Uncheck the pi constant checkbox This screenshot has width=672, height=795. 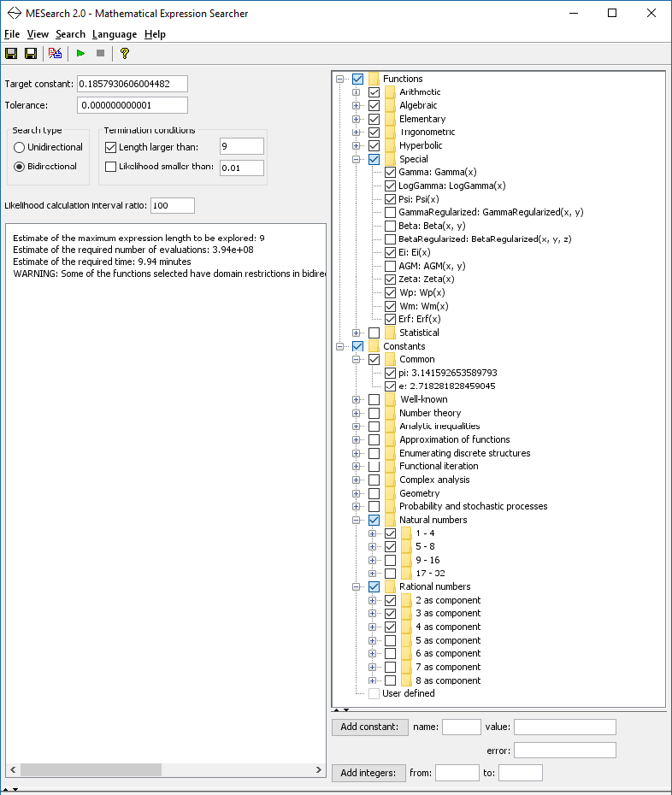point(391,374)
